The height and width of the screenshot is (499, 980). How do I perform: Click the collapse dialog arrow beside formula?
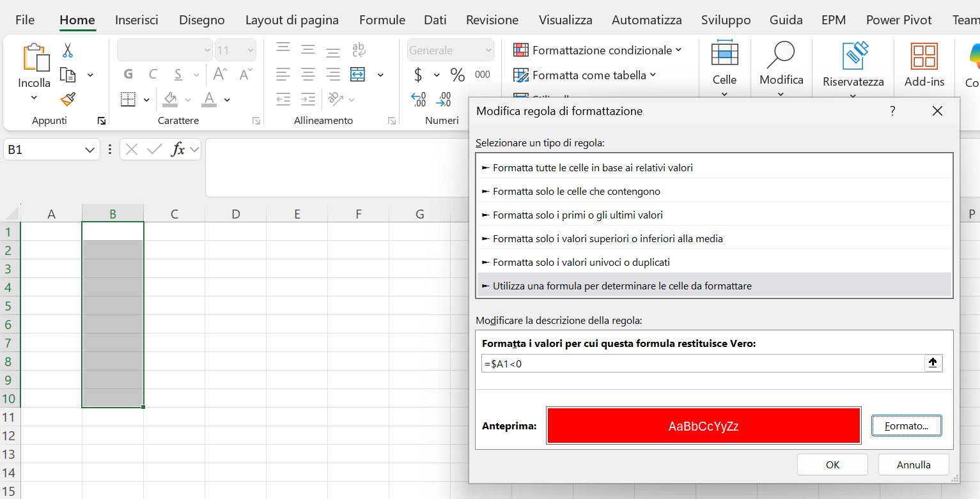(x=933, y=363)
